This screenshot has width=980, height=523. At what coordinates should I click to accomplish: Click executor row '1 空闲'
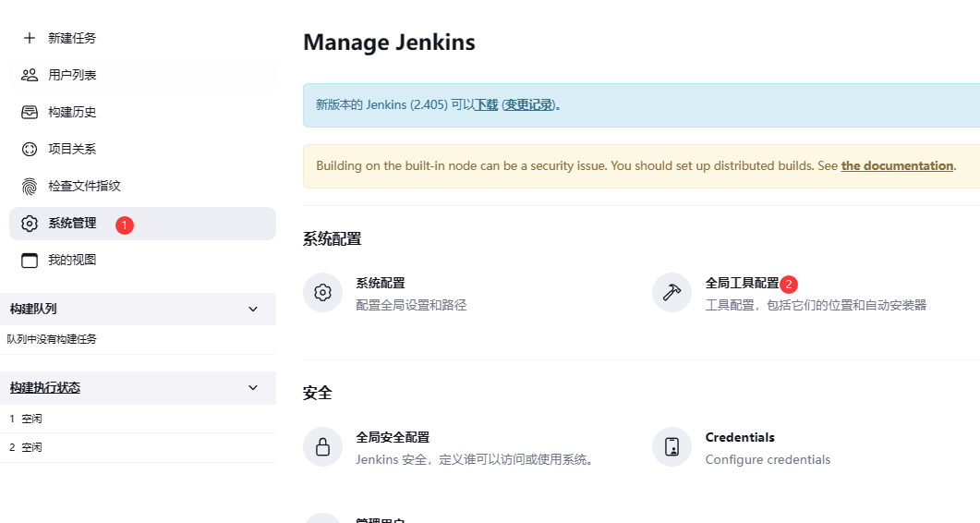coord(139,419)
